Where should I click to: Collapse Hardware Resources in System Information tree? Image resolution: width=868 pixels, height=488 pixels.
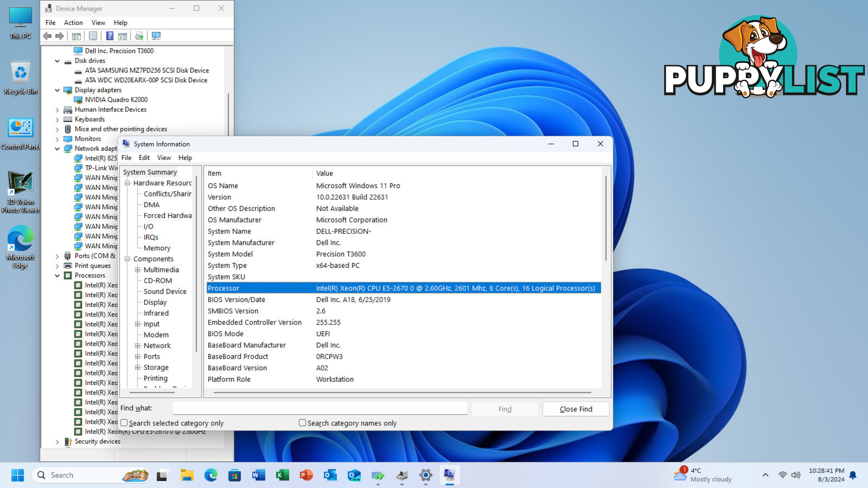[x=127, y=183]
